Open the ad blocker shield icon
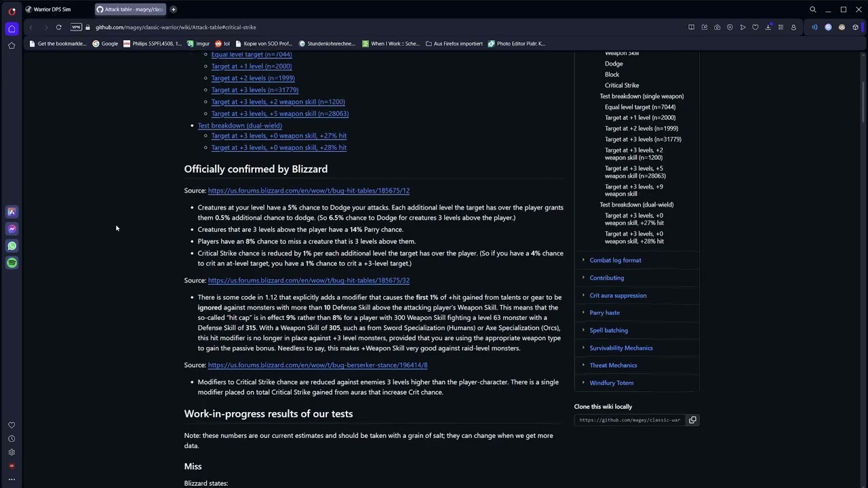Image resolution: width=868 pixels, height=488 pixels. (x=730, y=27)
